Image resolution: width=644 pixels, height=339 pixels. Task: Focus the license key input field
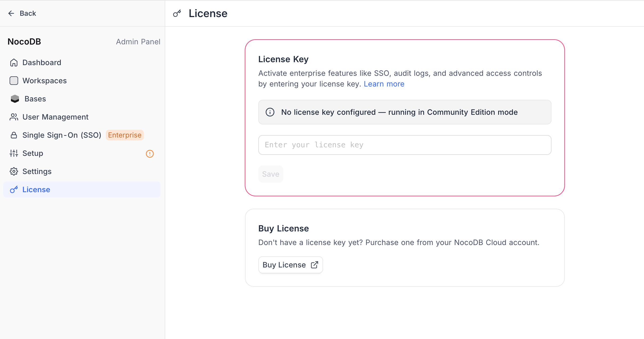click(x=405, y=145)
